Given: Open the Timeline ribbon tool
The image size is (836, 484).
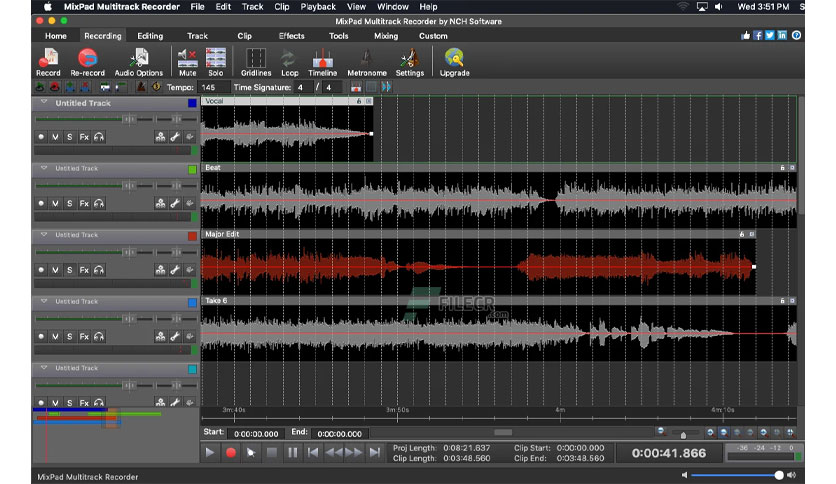Looking at the screenshot, I should (x=323, y=62).
